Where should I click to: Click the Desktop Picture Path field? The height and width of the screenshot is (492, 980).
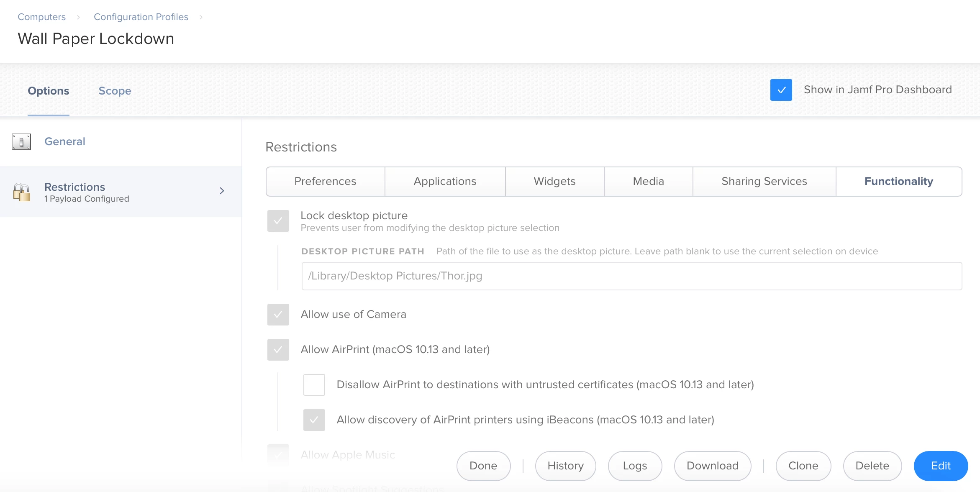coord(632,276)
